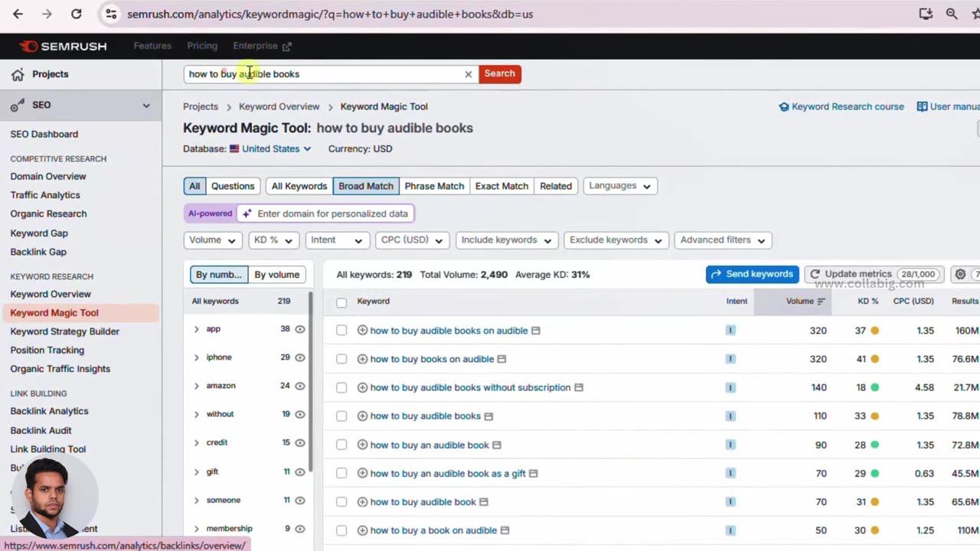
Task: Switch to Phrase Match tab
Action: [434, 186]
